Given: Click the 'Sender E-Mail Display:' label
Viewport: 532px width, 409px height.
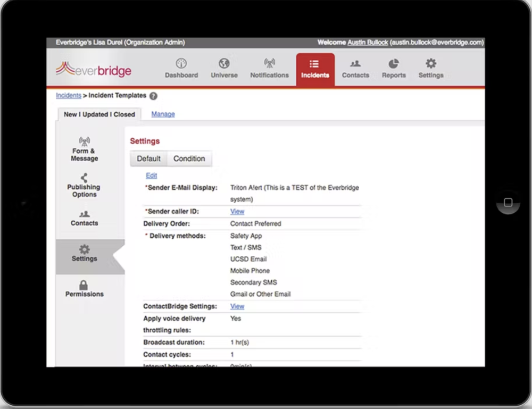Looking at the screenshot, I should [181, 188].
